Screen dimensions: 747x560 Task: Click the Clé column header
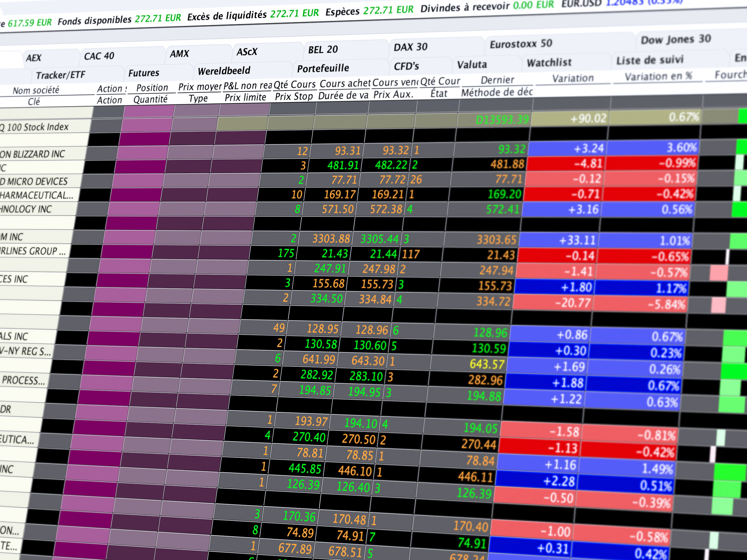(34, 101)
